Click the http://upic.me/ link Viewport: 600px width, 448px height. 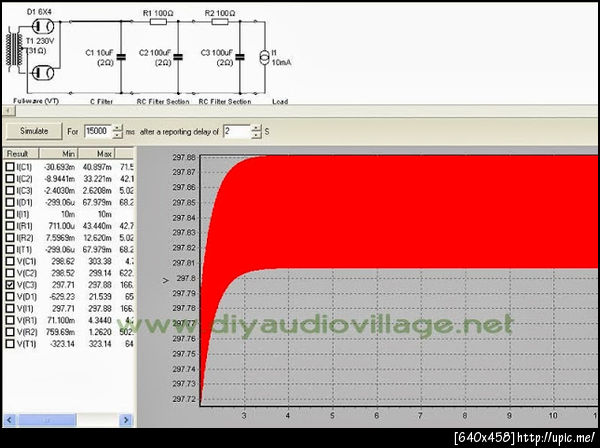[556, 437]
